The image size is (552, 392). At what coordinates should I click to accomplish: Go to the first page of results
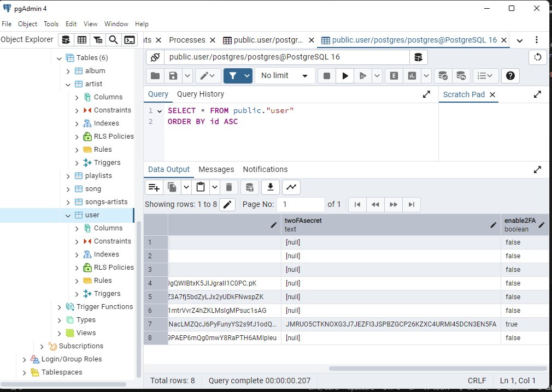coord(357,205)
